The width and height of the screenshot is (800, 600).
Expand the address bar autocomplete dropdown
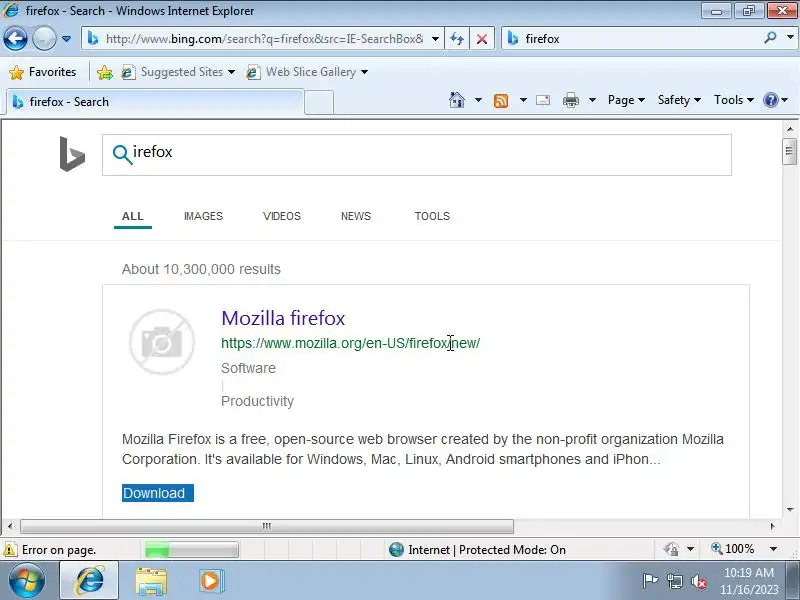(435, 39)
